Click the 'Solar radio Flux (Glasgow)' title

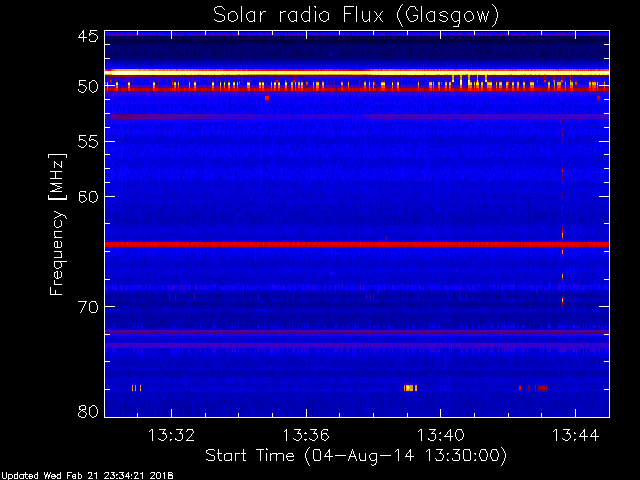pos(356,16)
